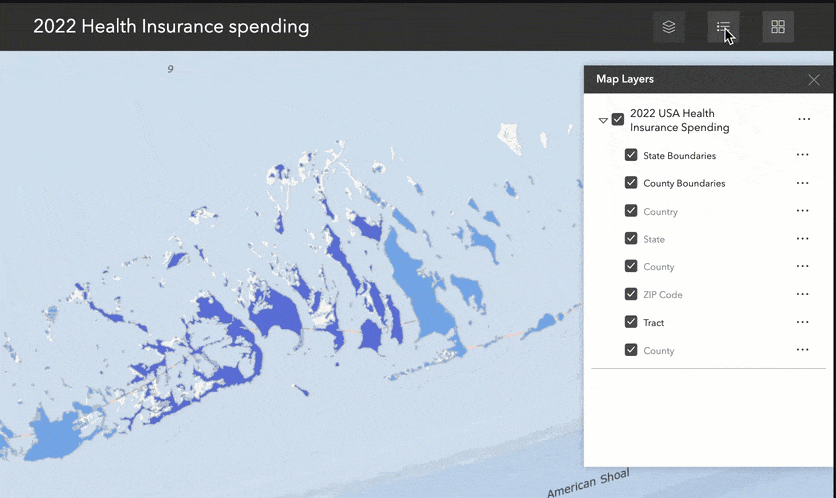Image resolution: width=836 pixels, height=498 pixels.
Task: Open the basemap gallery grid icon
Action: pyautogui.click(x=778, y=27)
